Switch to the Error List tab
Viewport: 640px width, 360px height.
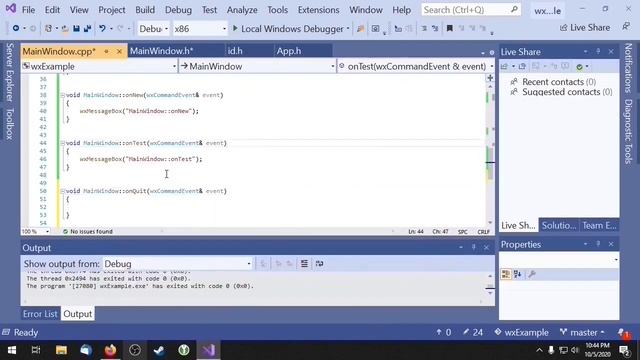40,314
